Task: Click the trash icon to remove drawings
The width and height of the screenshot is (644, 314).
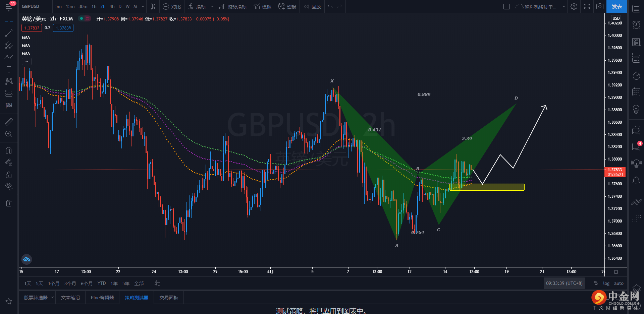Action: (x=9, y=203)
